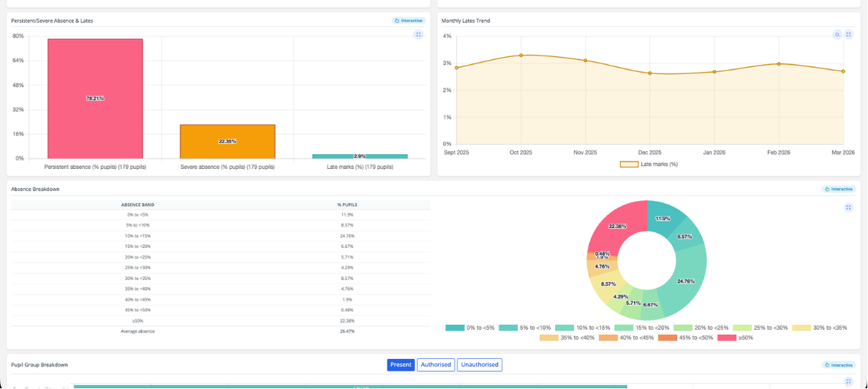The height and width of the screenshot is (389, 868).
Task: Toggle the 45% to <50% legend entry
Action: point(687,338)
